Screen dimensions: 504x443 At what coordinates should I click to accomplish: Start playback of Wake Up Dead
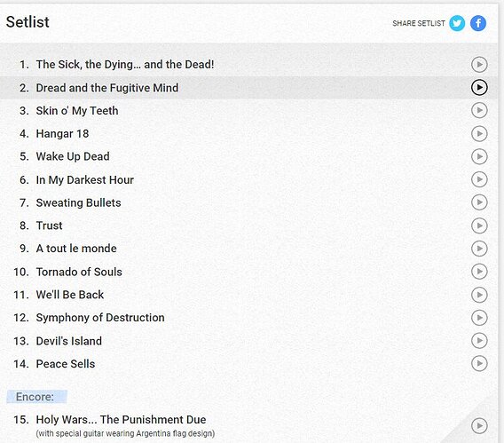(x=479, y=156)
